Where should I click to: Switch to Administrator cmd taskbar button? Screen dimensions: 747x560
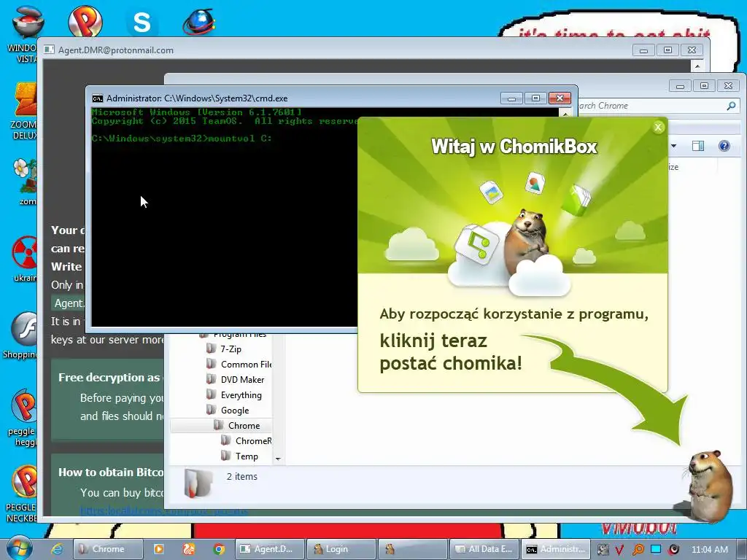tap(555, 549)
